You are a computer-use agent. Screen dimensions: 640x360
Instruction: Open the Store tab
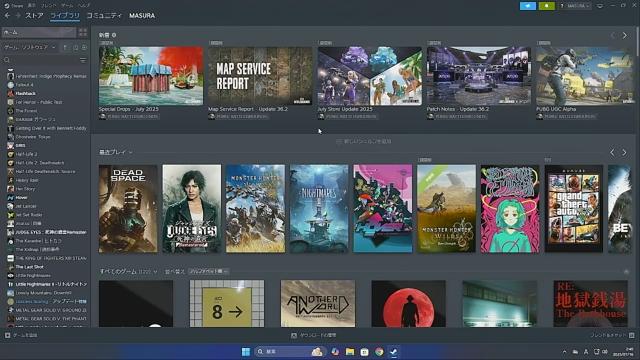[x=34, y=16]
